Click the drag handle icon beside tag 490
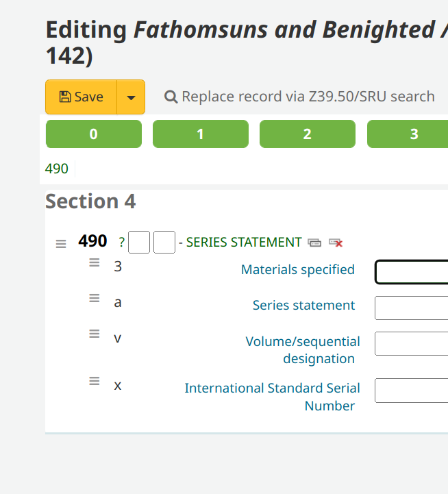The height and width of the screenshot is (494, 448). tap(61, 243)
